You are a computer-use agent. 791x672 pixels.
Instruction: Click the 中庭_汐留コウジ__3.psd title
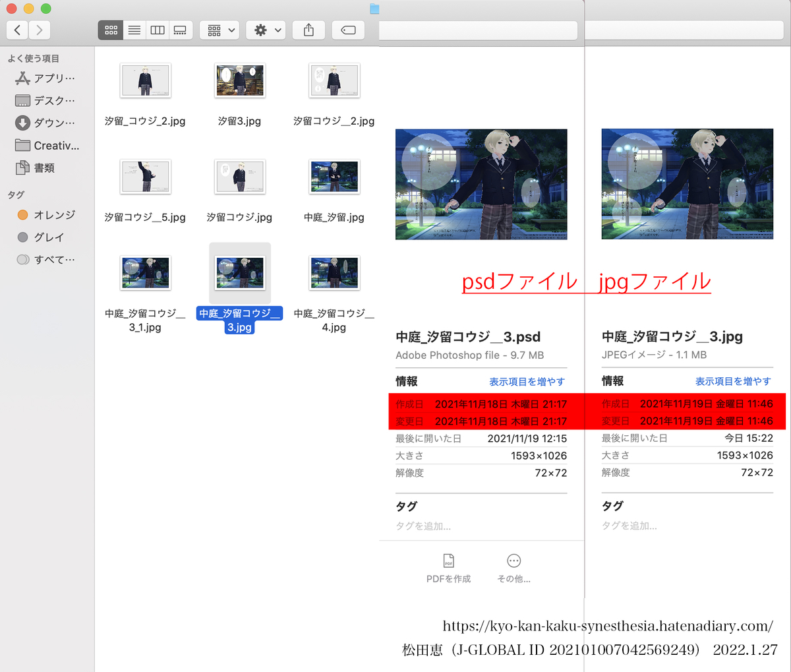[468, 337]
